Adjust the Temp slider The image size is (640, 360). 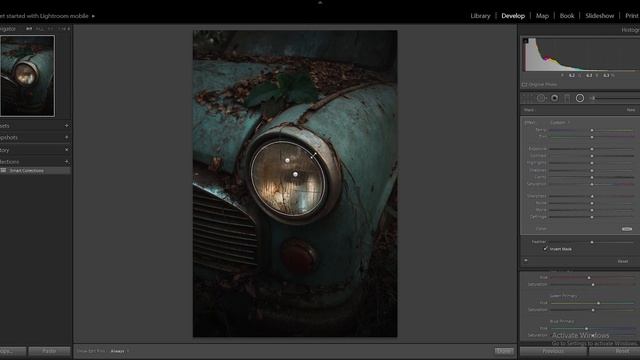point(592,130)
